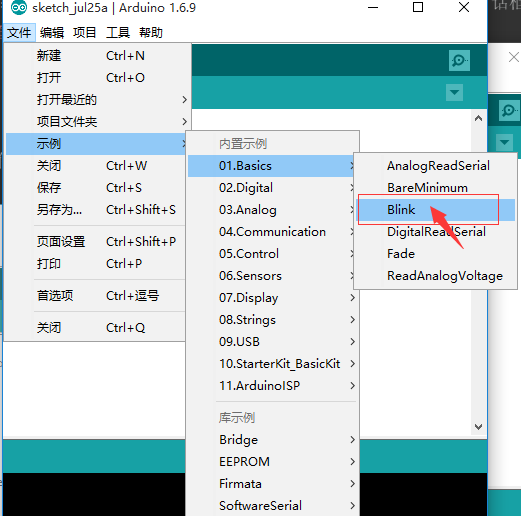Expand the 02.Digital examples submenu
521x516 pixels.
pos(271,188)
